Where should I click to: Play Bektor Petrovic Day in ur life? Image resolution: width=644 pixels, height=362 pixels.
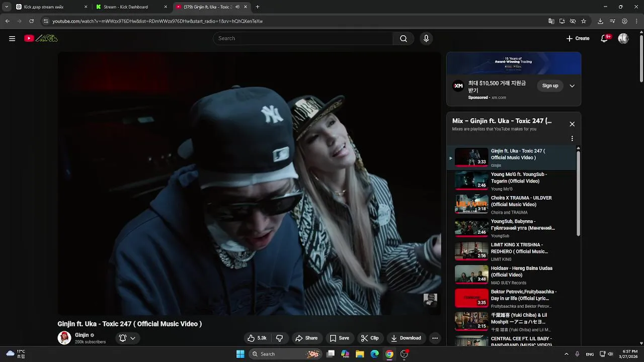click(511, 299)
